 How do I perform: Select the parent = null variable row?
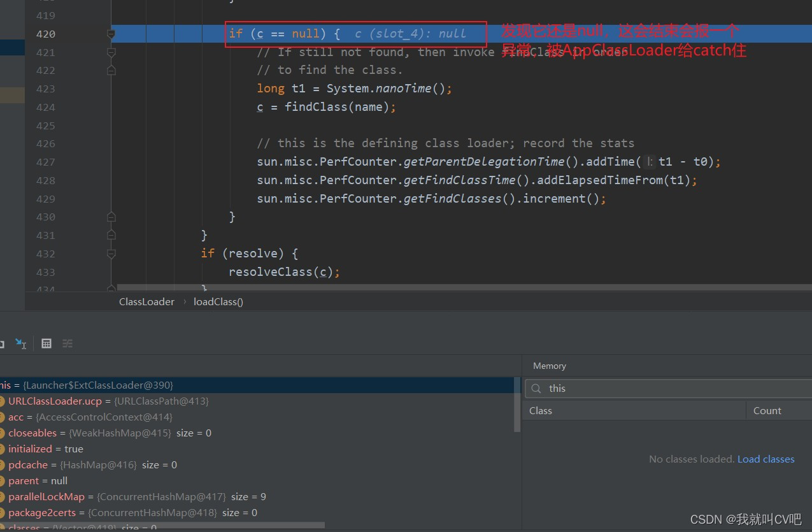(x=257, y=481)
